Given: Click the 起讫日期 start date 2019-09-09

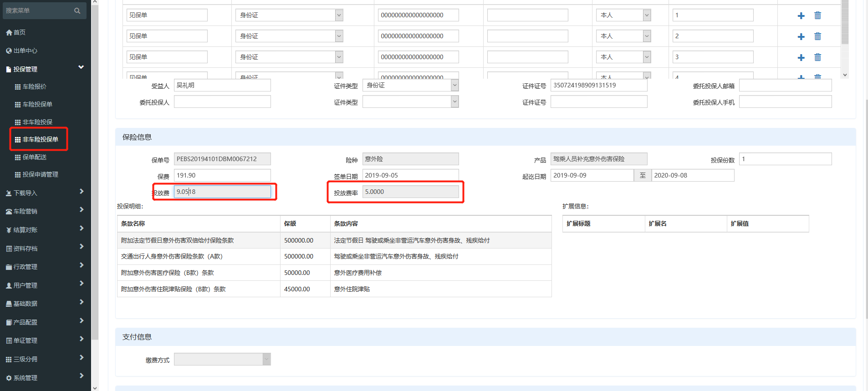Looking at the screenshot, I should [592, 175].
